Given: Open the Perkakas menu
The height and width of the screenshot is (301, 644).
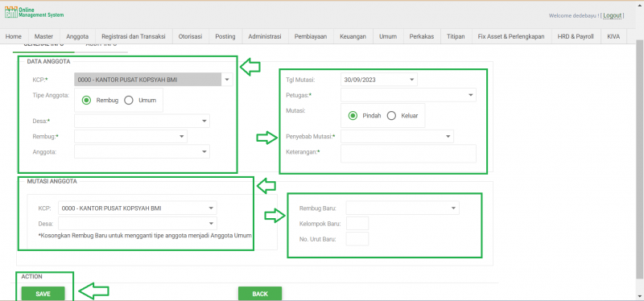Looking at the screenshot, I should (x=422, y=36).
